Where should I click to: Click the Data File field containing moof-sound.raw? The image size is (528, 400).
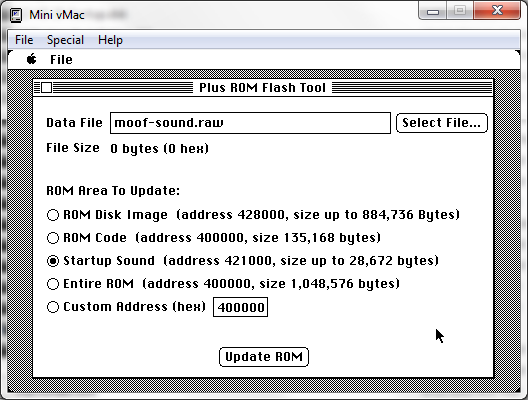(x=250, y=123)
